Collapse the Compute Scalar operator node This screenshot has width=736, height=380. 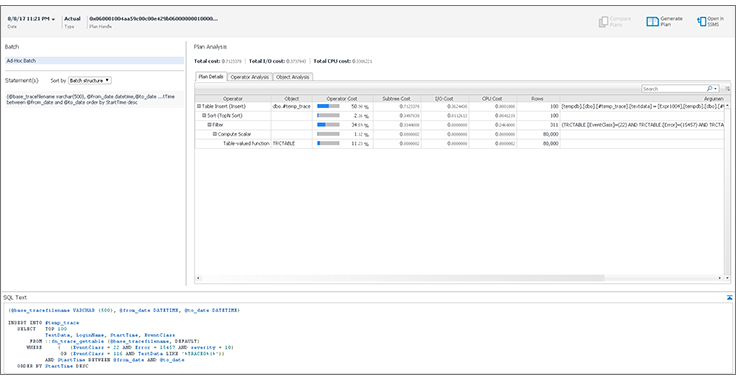[x=215, y=134]
